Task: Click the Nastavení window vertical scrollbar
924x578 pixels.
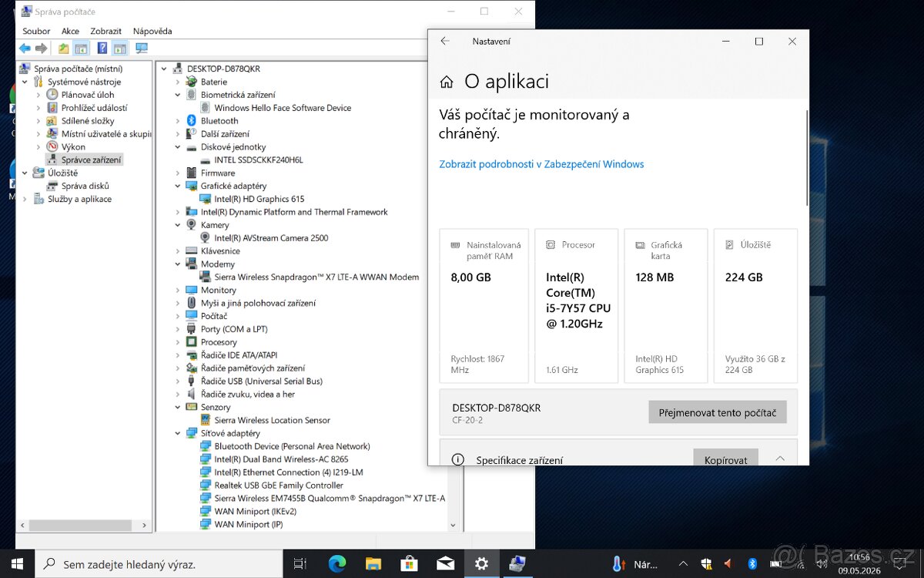Action: 807,158
